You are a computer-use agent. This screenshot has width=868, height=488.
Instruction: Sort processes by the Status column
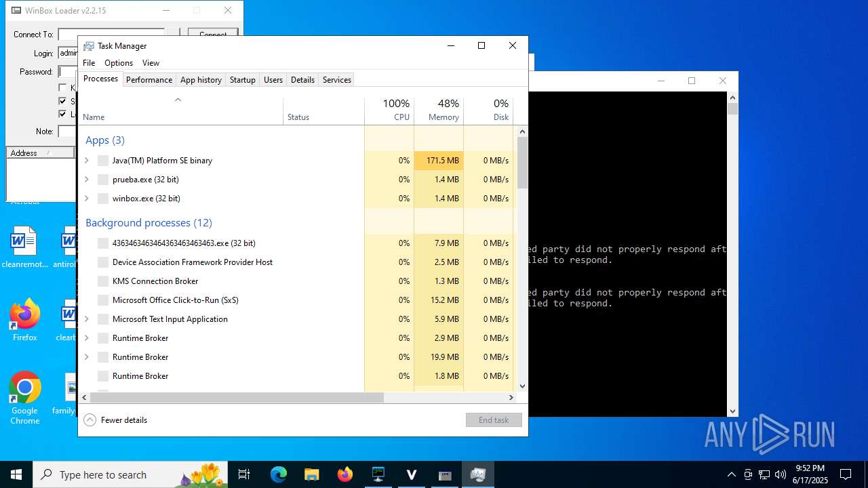click(x=323, y=111)
